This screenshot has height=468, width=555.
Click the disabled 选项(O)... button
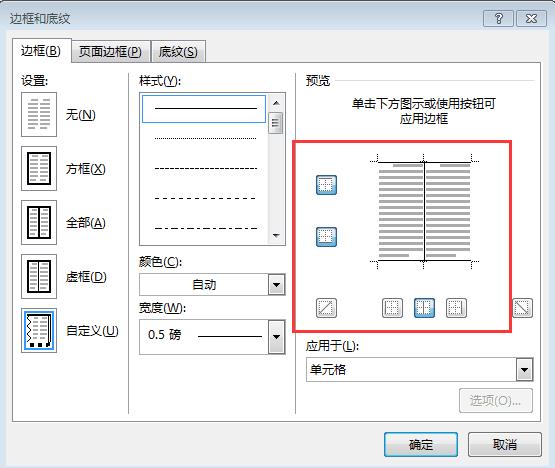pyautogui.click(x=496, y=401)
